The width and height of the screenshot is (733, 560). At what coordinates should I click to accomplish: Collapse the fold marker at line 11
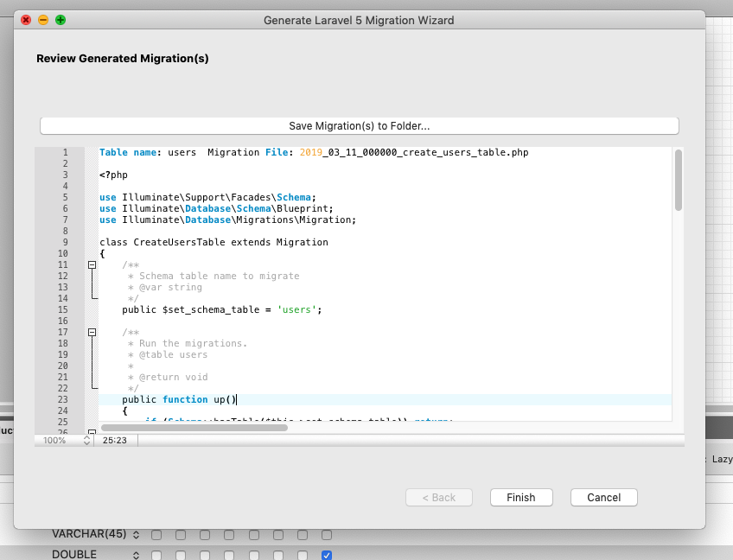pyautogui.click(x=92, y=265)
